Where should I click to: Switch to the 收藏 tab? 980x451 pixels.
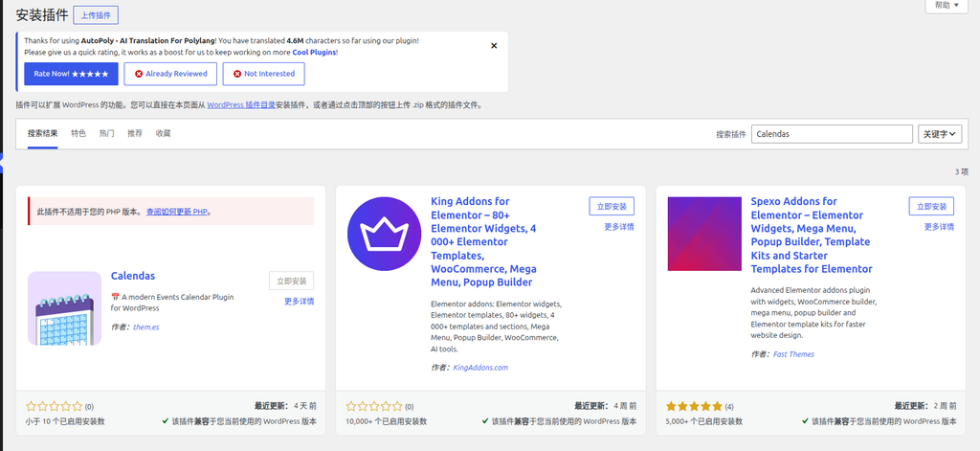tap(163, 133)
